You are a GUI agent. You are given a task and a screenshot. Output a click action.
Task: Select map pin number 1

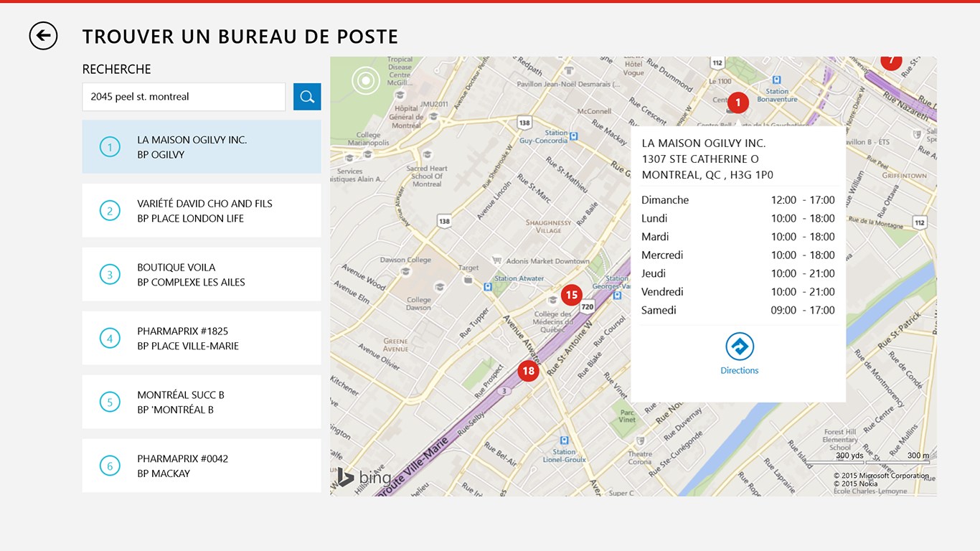click(738, 103)
